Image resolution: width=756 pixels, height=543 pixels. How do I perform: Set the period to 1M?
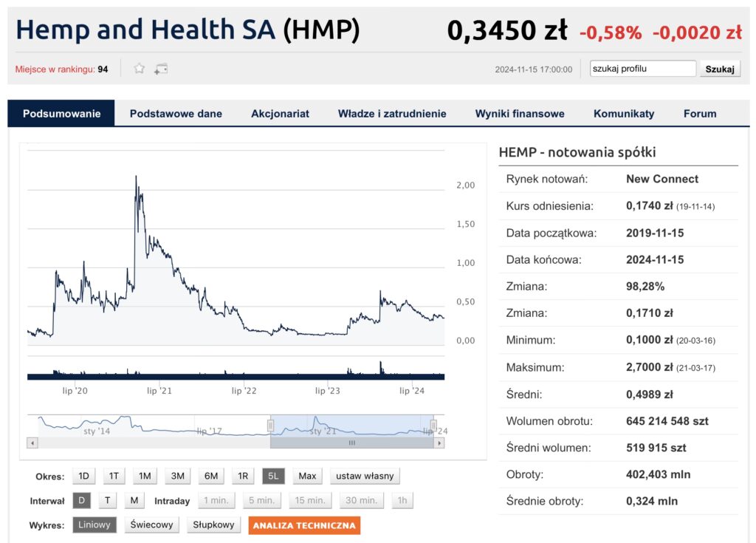click(x=145, y=476)
